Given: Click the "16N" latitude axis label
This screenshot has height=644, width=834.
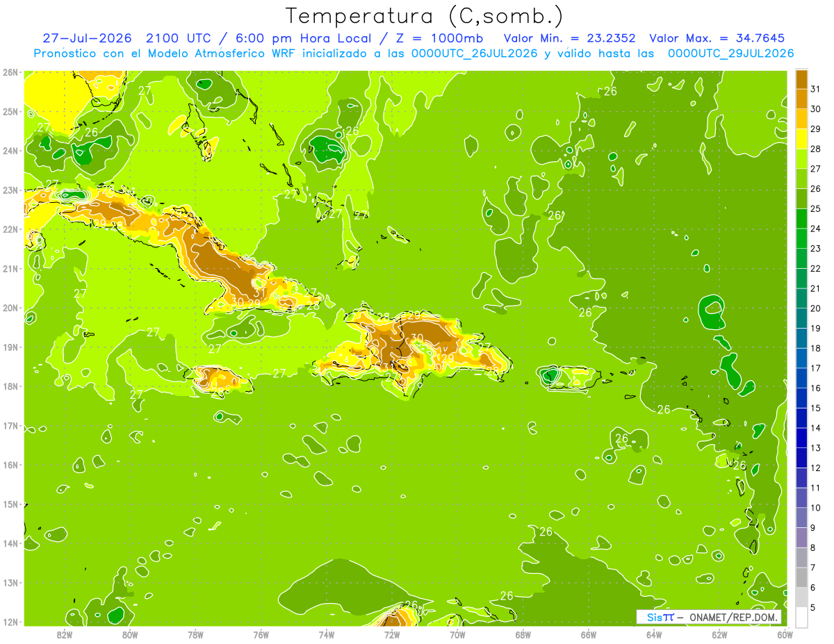Looking at the screenshot, I should (10, 465).
